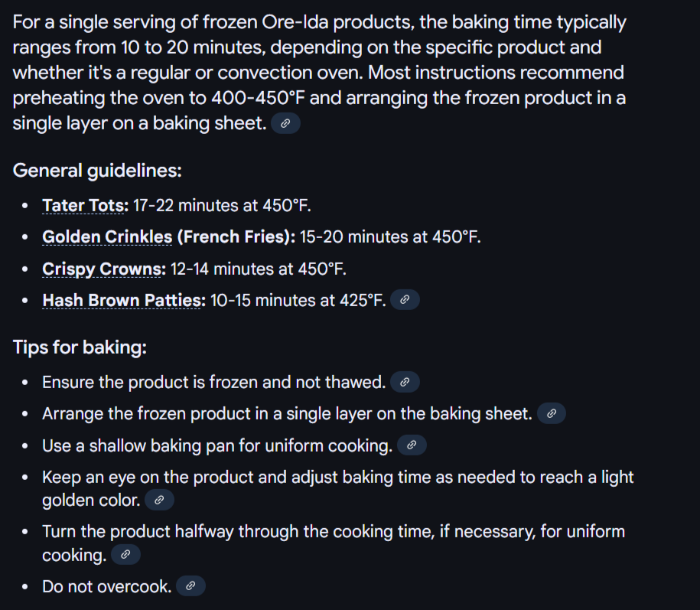
Task: Click the '17-22 minutes at 450°F' text
Action: (222, 206)
